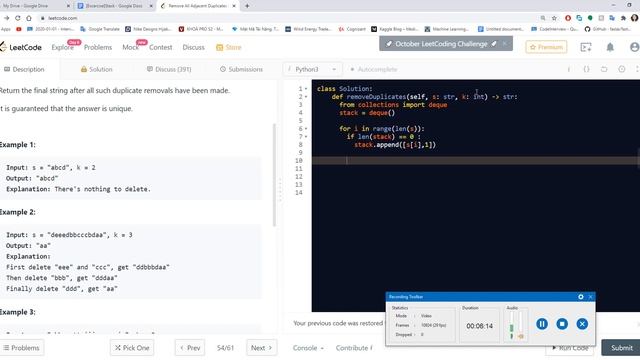Image resolution: width=640 pixels, height=360 pixels.
Task: Collapse code fold at line 6
Action: coord(306,129)
